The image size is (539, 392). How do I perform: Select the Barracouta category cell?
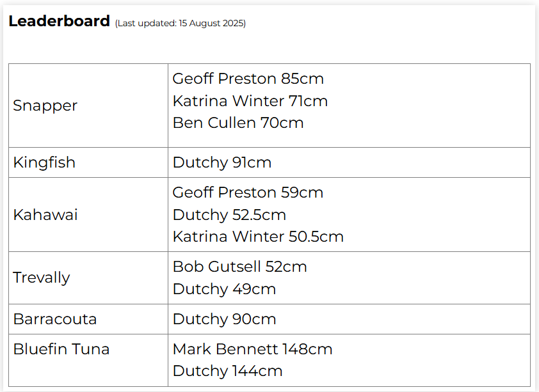pyautogui.click(x=55, y=319)
